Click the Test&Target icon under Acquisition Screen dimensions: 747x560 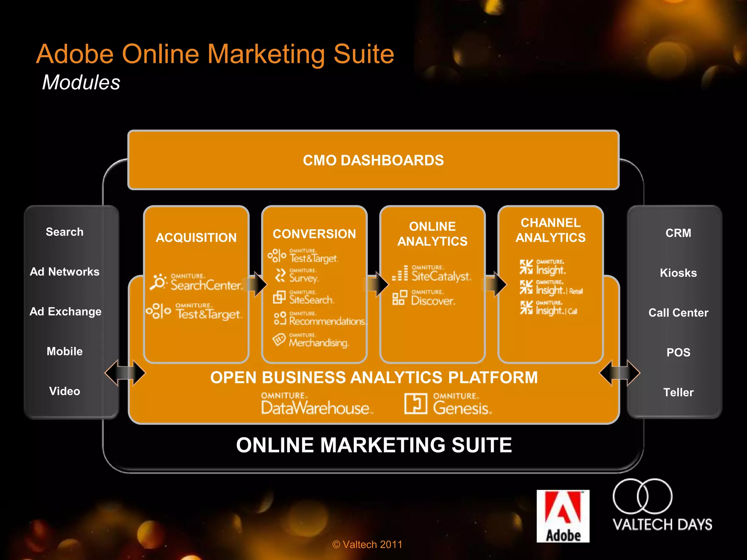[x=158, y=311]
